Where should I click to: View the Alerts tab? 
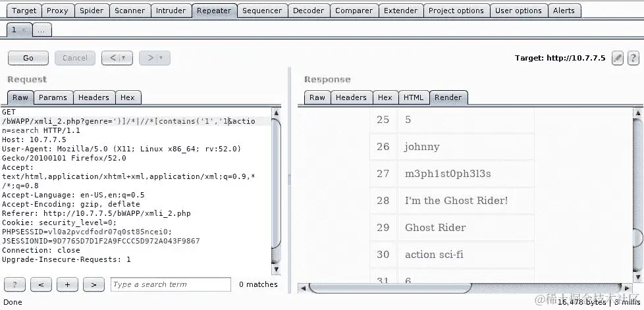pos(564,11)
